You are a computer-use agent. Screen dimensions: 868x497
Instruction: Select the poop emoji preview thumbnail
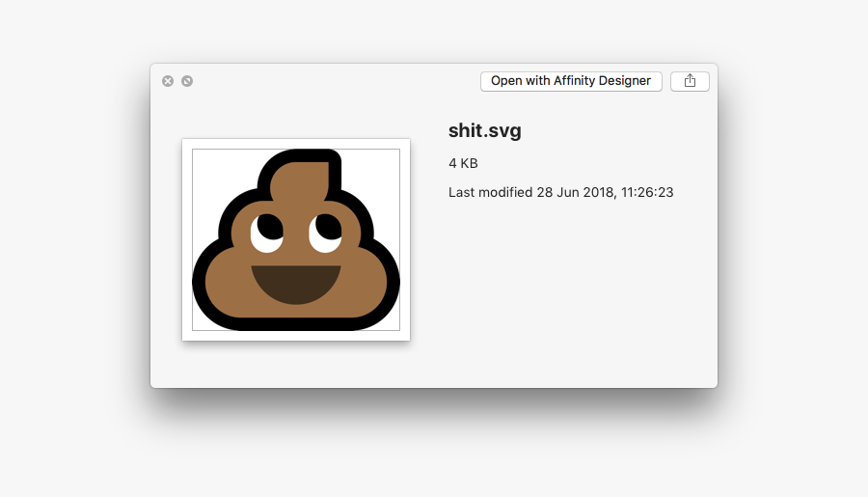296,240
